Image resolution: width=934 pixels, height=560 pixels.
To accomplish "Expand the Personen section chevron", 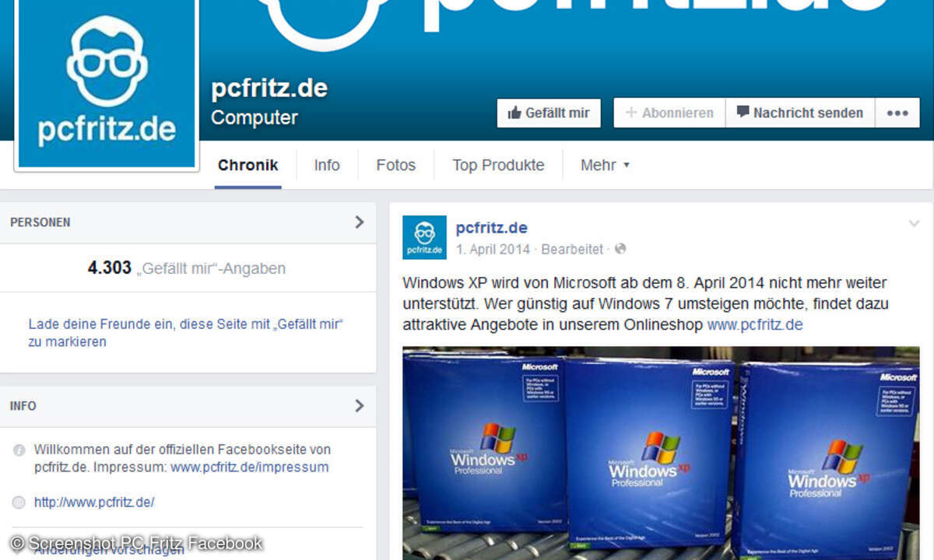I will 359,222.
